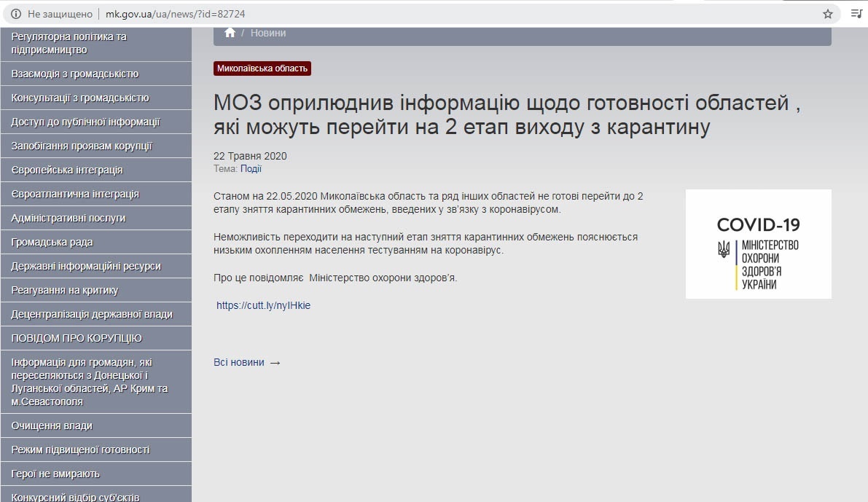The image size is (868, 502).
Task: Follow the cutt.ly short link
Action: pos(264,305)
